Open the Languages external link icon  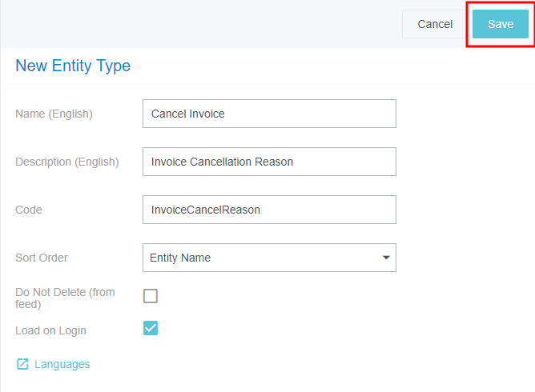pos(22,364)
